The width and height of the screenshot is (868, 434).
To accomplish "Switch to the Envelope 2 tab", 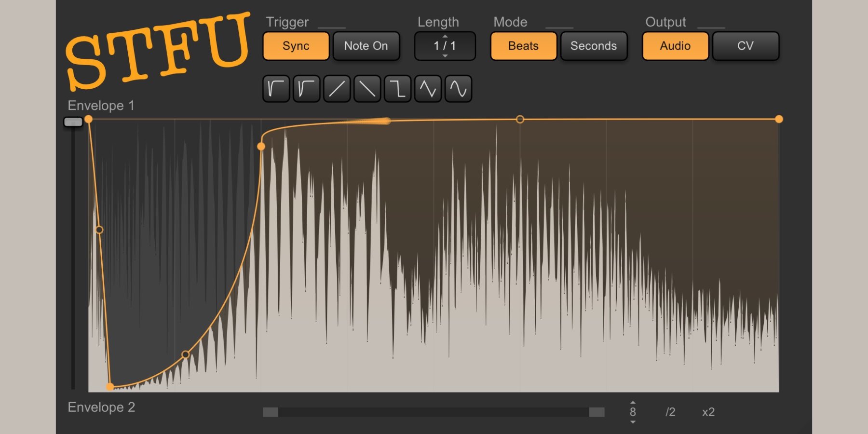I will coord(101,407).
